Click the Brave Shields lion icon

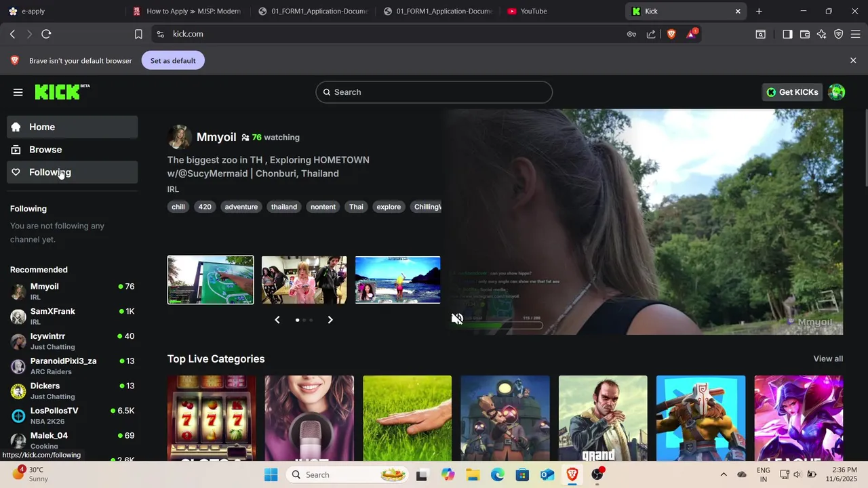tap(671, 34)
